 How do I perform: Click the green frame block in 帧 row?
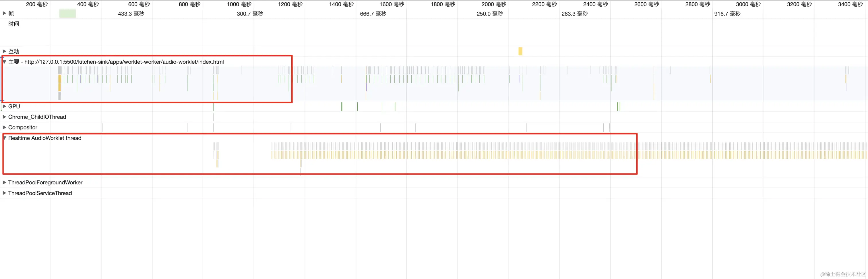67,13
